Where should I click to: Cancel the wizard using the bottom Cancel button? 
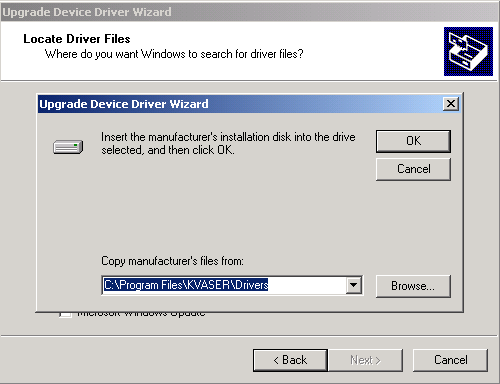click(450, 360)
